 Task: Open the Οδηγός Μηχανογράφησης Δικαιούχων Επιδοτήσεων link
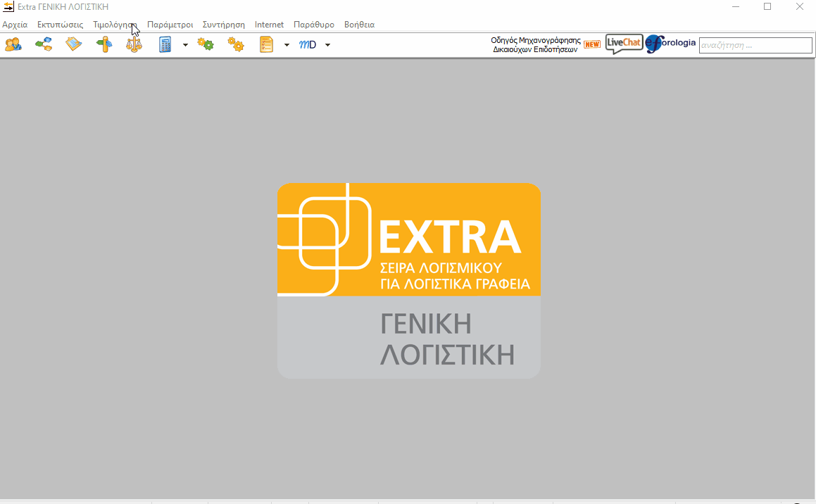pyautogui.click(x=536, y=45)
